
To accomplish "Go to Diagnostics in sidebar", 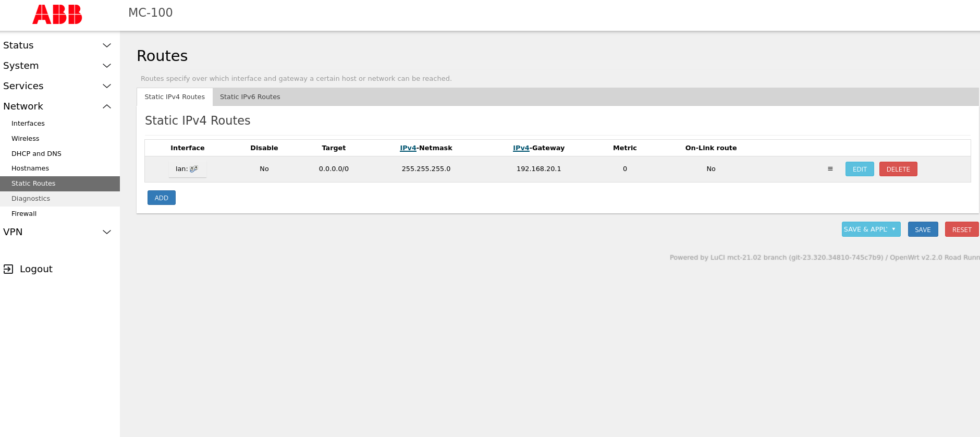I will click(x=31, y=199).
